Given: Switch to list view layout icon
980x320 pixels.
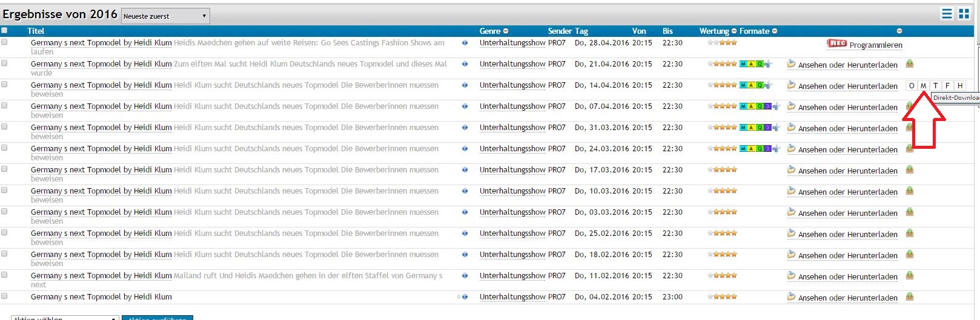Looking at the screenshot, I should [947, 14].
